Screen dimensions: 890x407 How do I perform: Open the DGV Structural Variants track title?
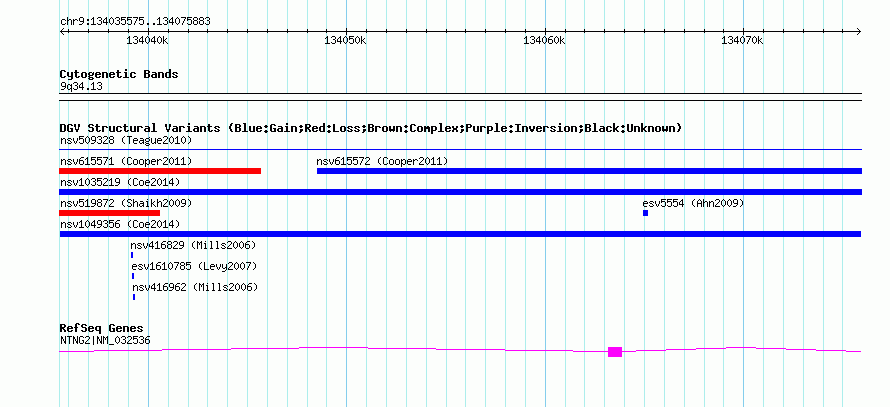click(371, 128)
